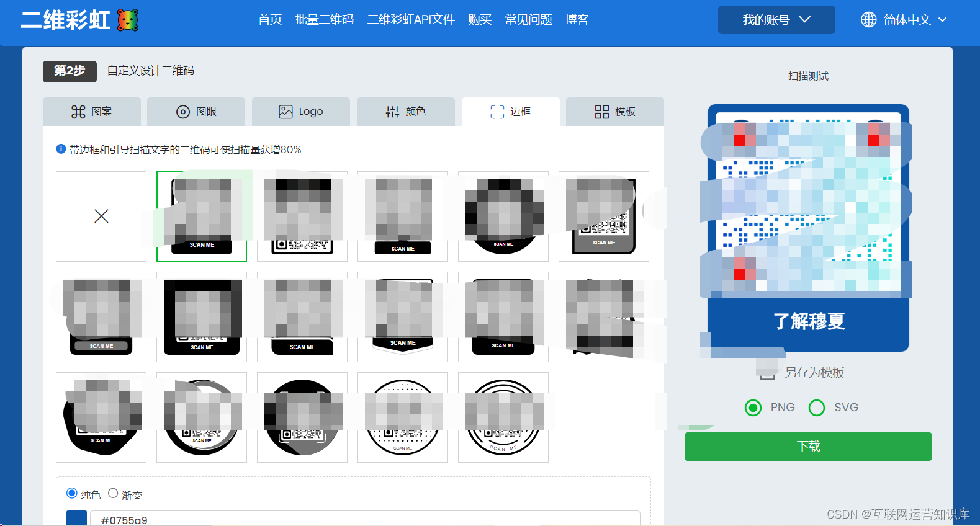
Task: Click 了解穆夏 caption on preview
Action: coord(809,321)
